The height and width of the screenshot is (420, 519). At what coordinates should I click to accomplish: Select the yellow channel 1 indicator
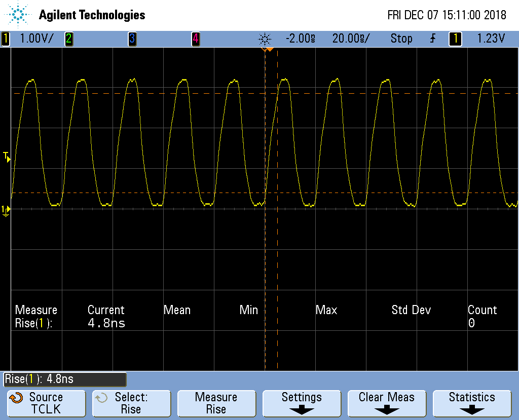click(6, 39)
